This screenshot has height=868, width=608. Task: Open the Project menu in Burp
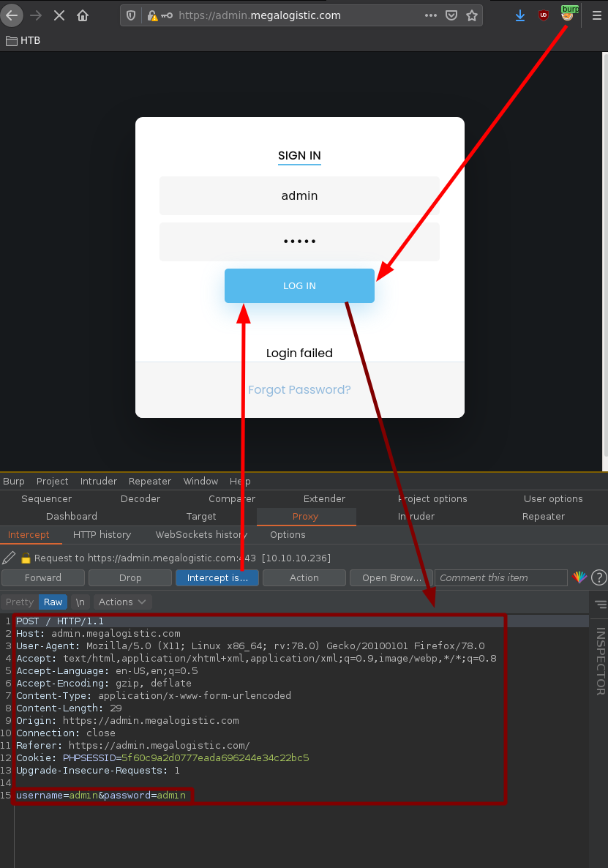pos(53,481)
